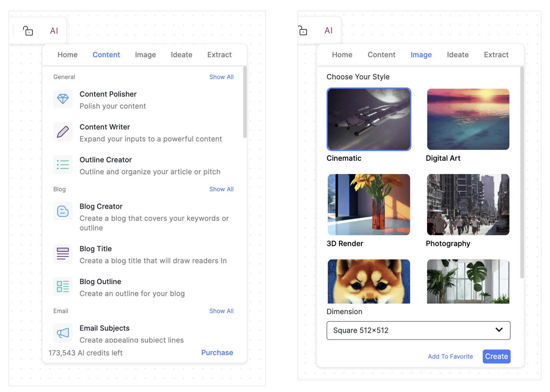Click the Content Polisher diamond icon
The width and height of the screenshot is (550, 392).
[63, 99]
